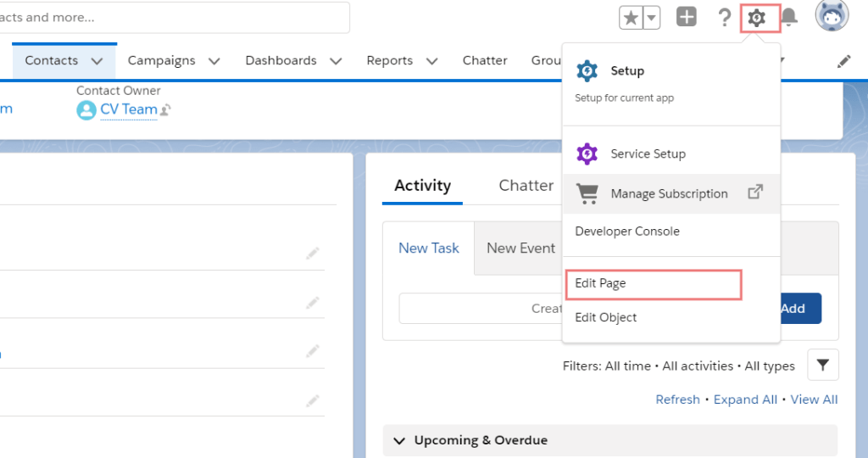This screenshot has height=458, width=868.
Task: Click the change owner icon beside CV Team
Action: click(165, 110)
